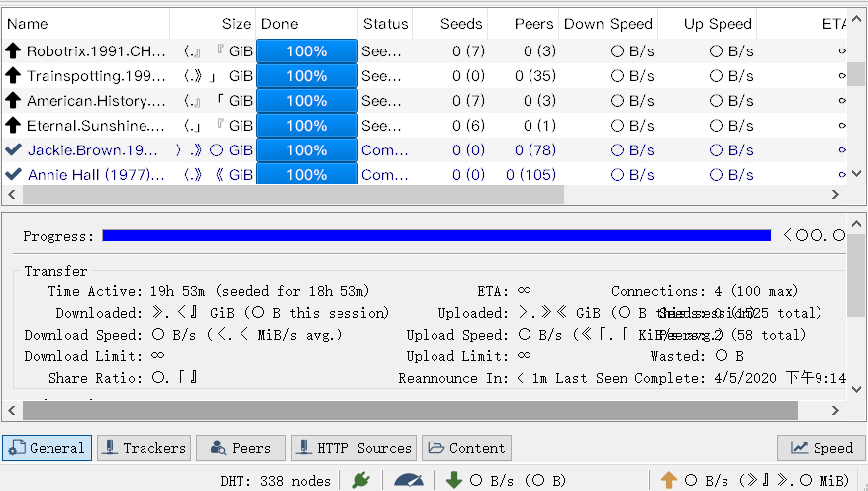Click the seeding arrow icon for American.History

[x=13, y=101]
